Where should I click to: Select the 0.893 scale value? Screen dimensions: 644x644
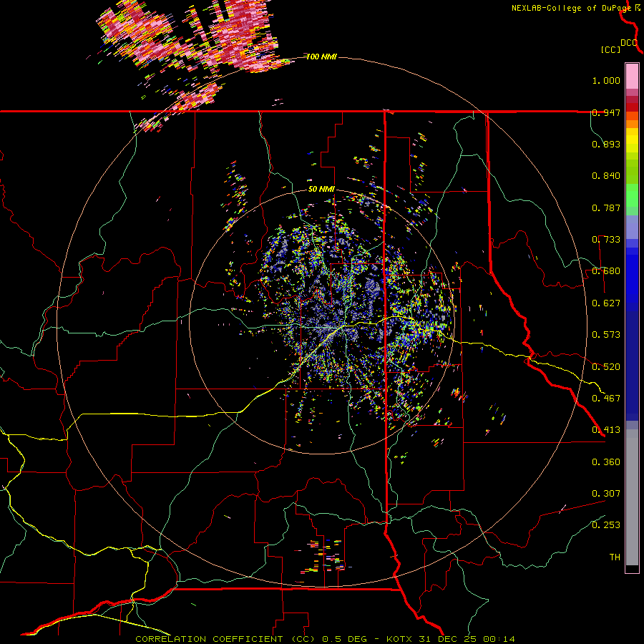point(606,144)
